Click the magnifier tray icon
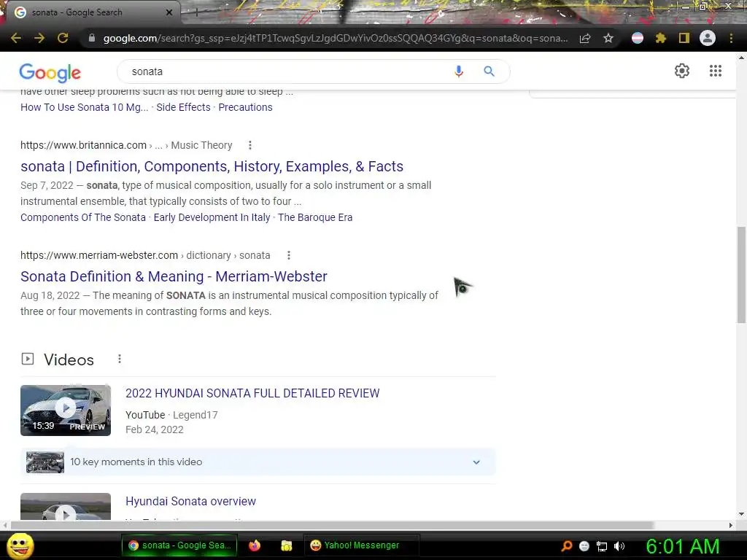 [x=567, y=546]
